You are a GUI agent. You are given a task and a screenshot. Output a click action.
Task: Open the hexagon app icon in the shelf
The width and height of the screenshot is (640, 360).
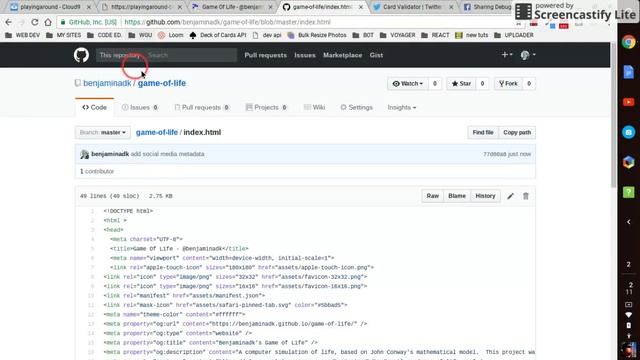(629, 162)
